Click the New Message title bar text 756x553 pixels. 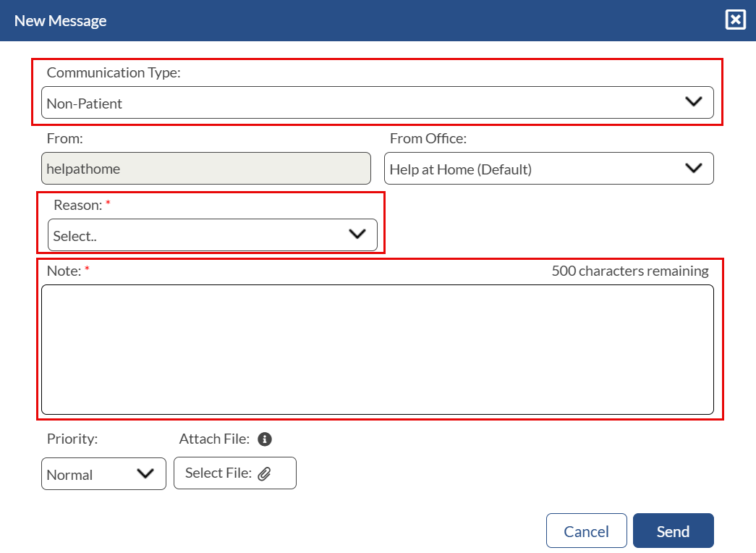tap(60, 20)
